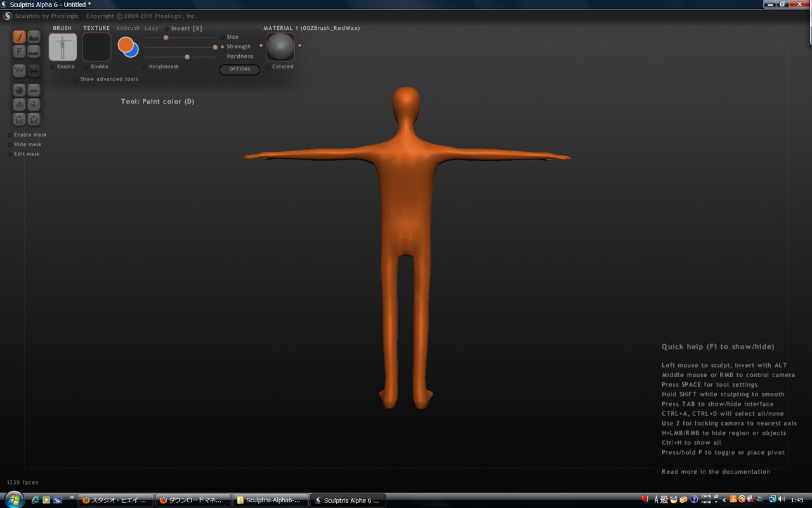The width and height of the screenshot is (812, 508).
Task: Toggle the Airbrush option
Action: [x=128, y=29]
